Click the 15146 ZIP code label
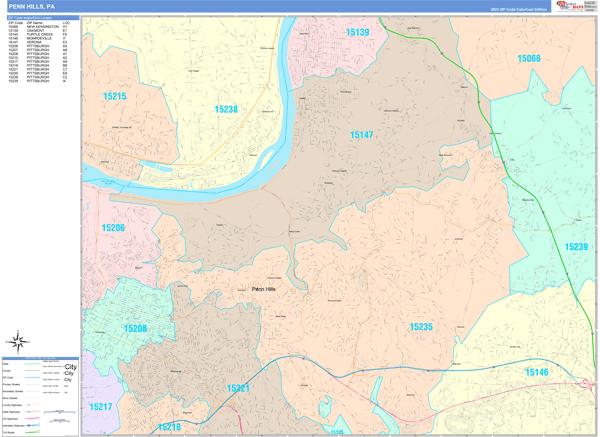The height and width of the screenshot is (437, 600). click(x=536, y=372)
